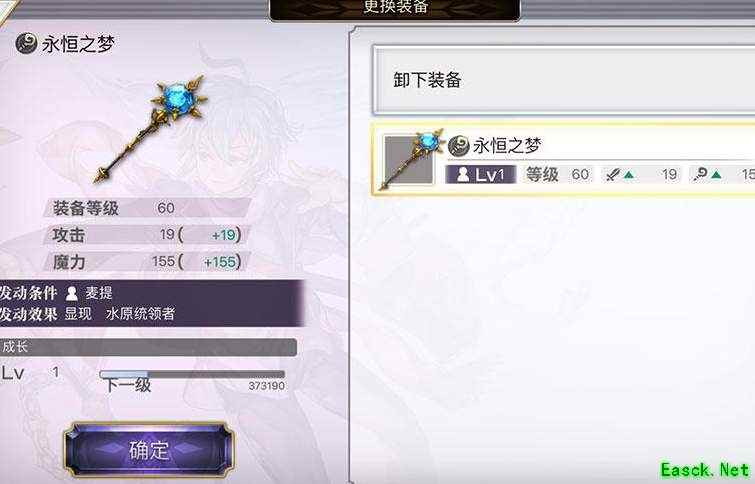Screen dimensions: 755x484
Task: Click the person icon beside 麦提
Action: tap(72, 293)
